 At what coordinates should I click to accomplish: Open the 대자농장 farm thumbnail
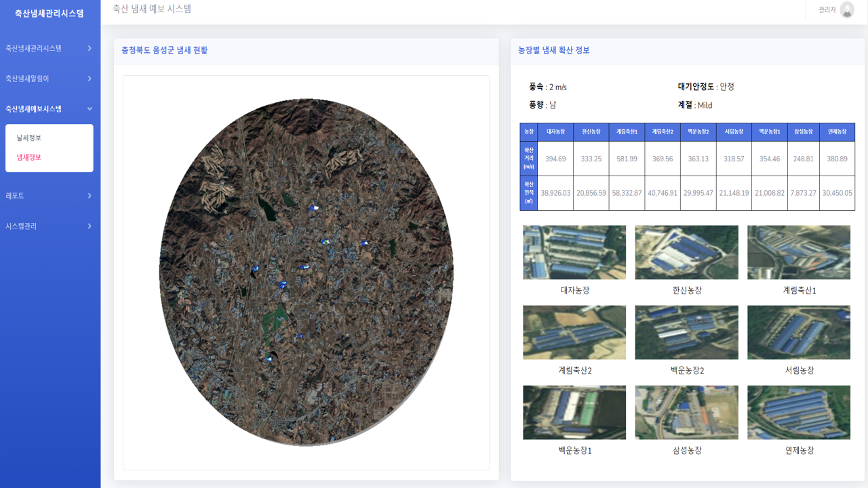coord(574,252)
